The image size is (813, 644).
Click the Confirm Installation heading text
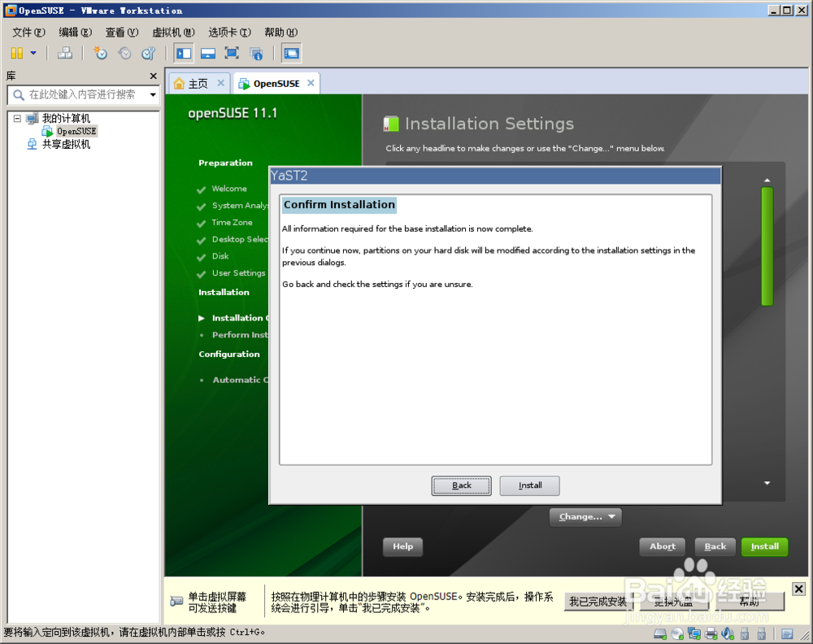(339, 205)
